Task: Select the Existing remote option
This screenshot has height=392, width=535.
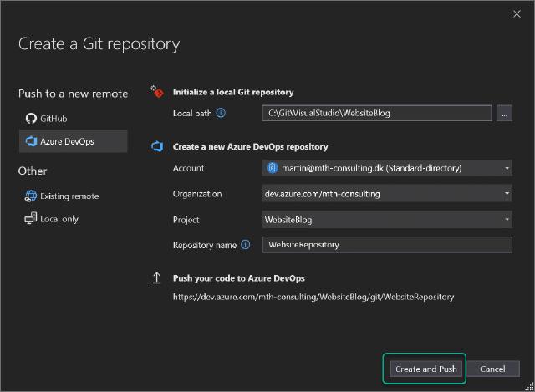Action: 69,196
